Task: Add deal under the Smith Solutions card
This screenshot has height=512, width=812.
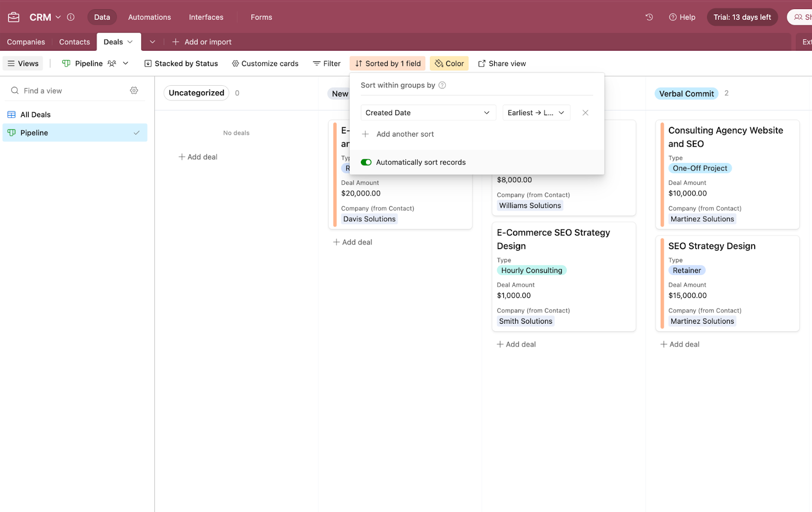Action: 516,345
